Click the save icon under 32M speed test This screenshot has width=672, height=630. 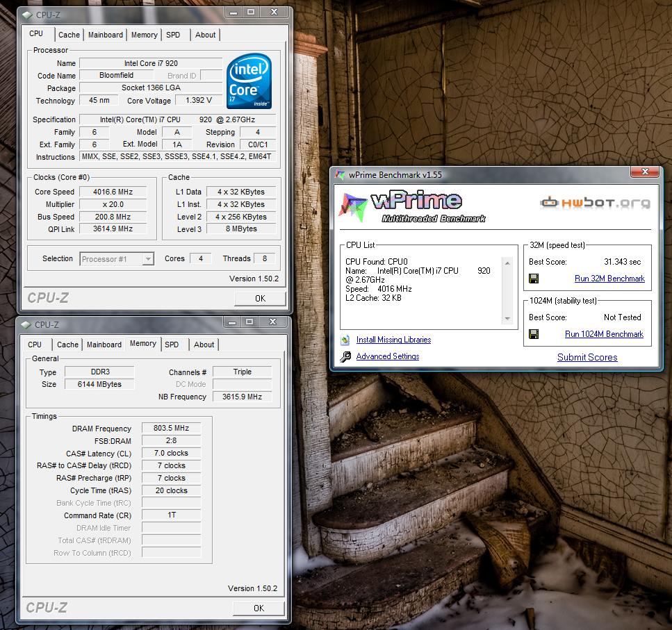pyautogui.click(x=534, y=279)
